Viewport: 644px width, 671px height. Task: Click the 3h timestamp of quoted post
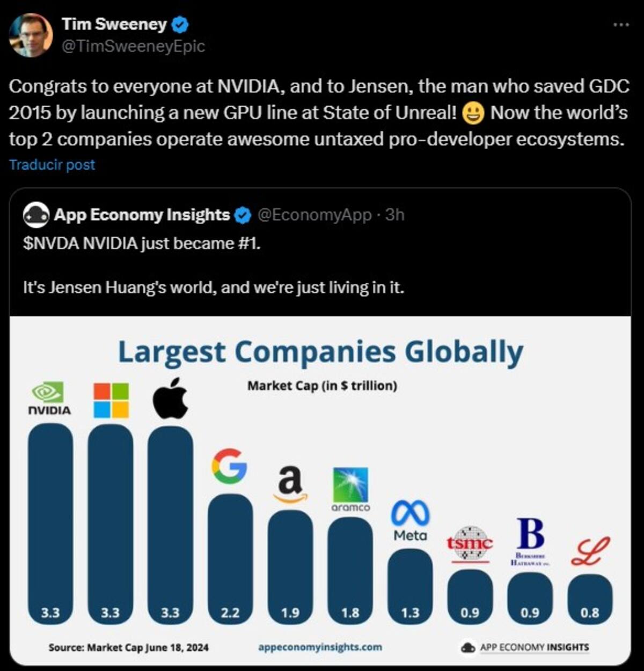point(395,215)
